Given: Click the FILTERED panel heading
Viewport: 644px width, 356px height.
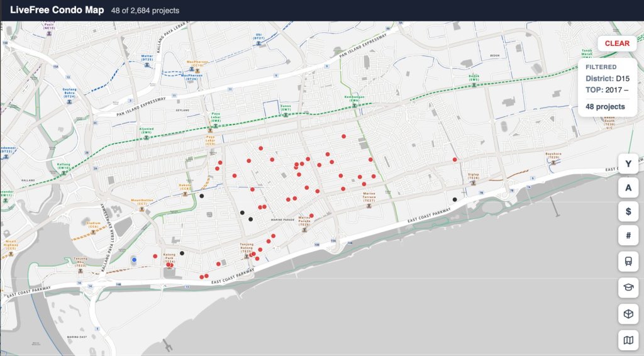Looking at the screenshot, I should tap(601, 67).
